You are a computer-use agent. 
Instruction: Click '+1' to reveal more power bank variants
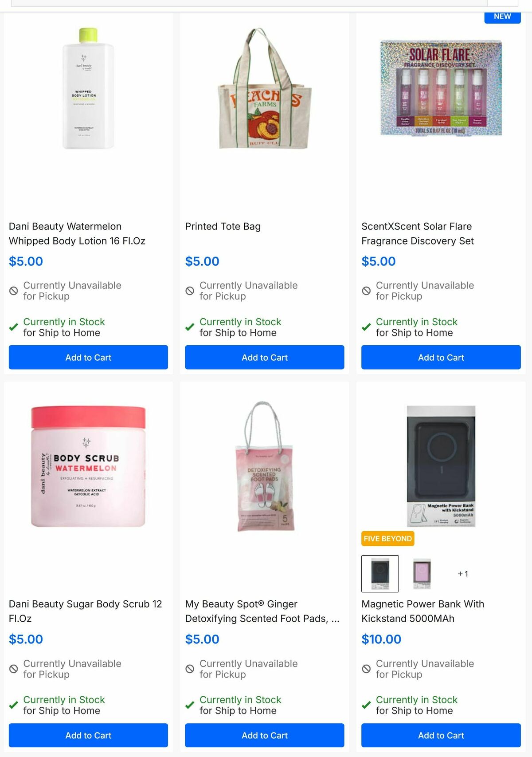coord(464,573)
